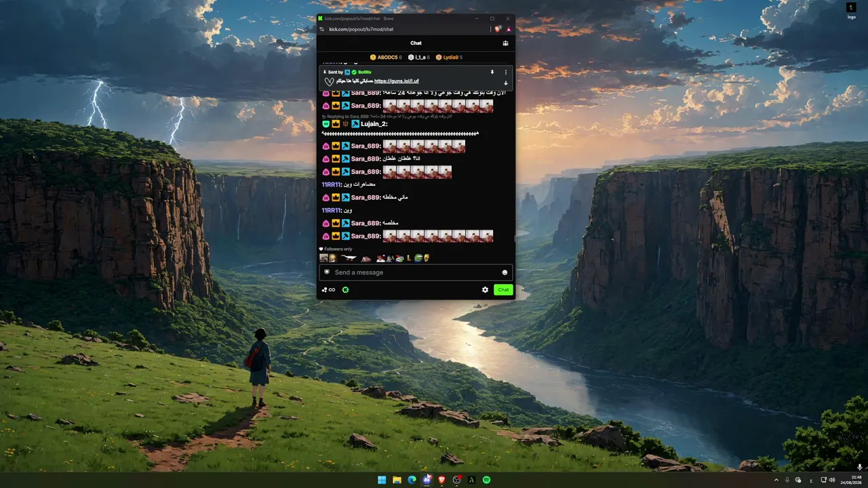
Task: Click the pin icon on the pinned message
Action: pos(492,72)
